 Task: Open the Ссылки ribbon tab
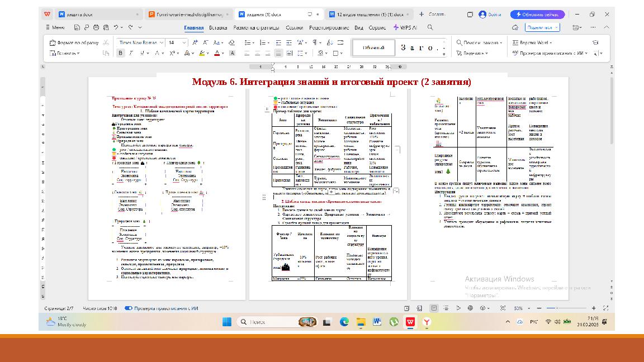click(x=294, y=27)
